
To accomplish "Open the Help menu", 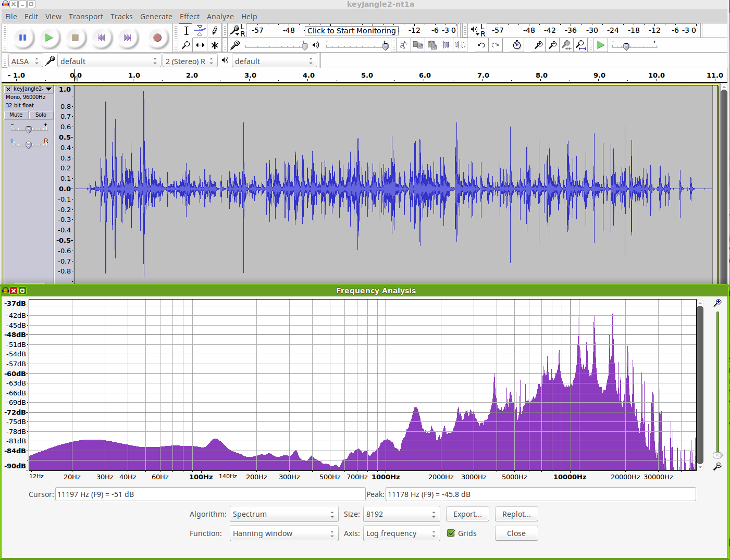I will [249, 17].
